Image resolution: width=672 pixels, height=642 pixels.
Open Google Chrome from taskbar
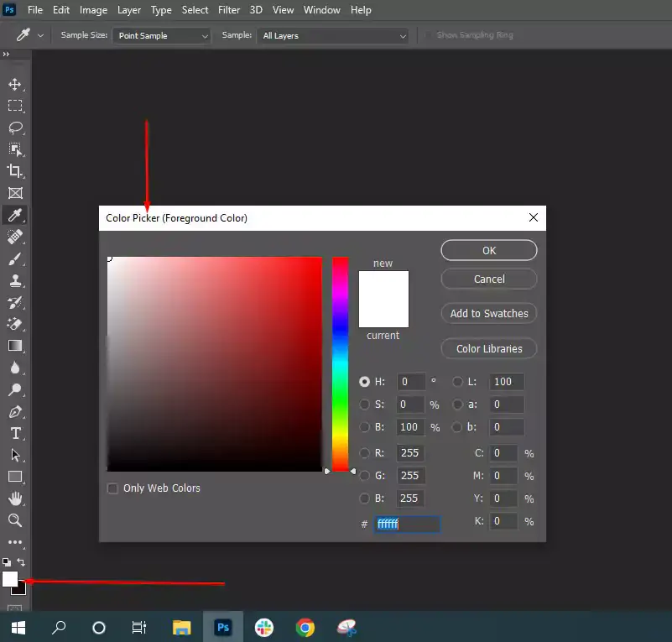[x=305, y=628]
